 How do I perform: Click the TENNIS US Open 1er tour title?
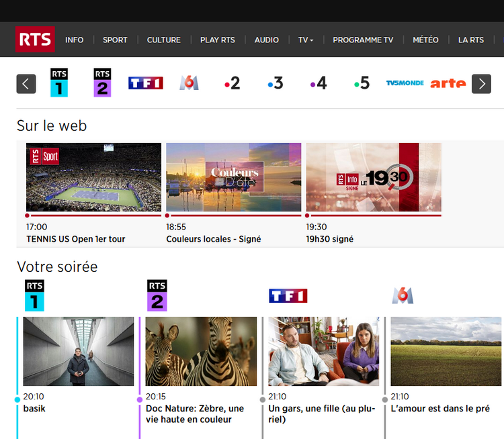click(76, 239)
